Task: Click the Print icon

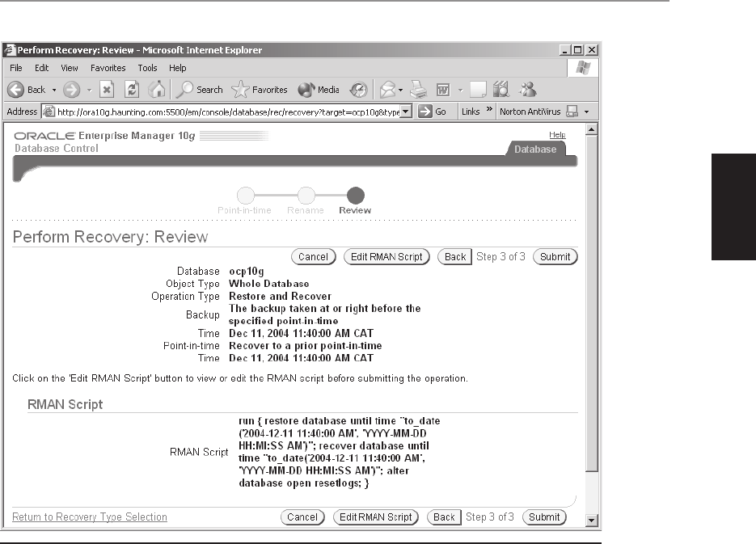Action: click(x=419, y=90)
